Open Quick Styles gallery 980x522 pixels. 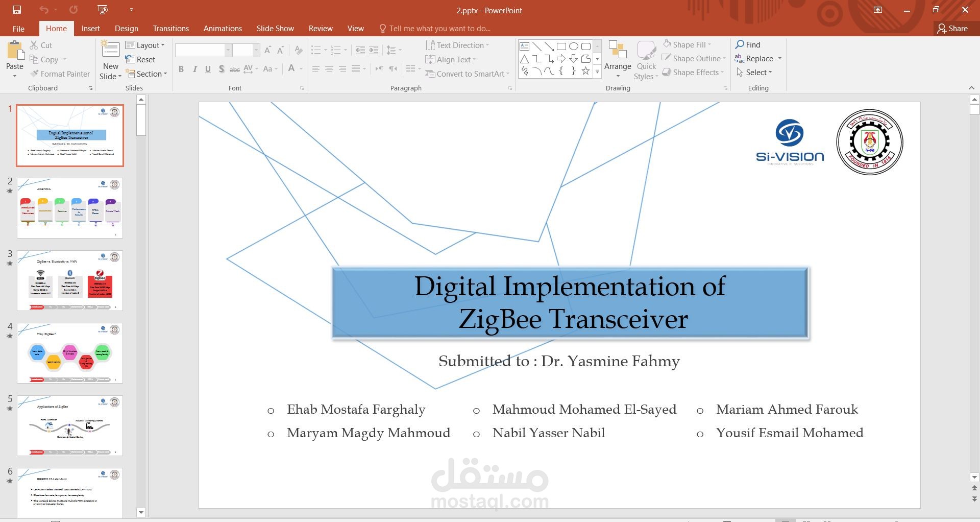coord(646,60)
